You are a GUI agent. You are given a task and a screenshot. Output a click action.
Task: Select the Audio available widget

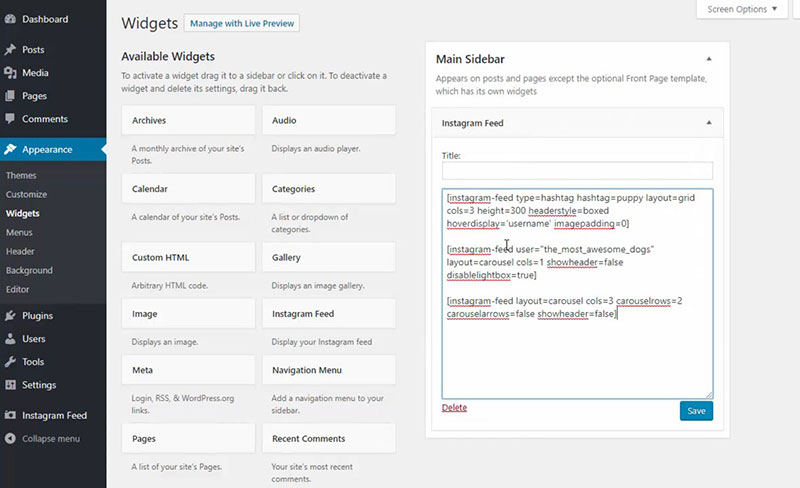329,120
